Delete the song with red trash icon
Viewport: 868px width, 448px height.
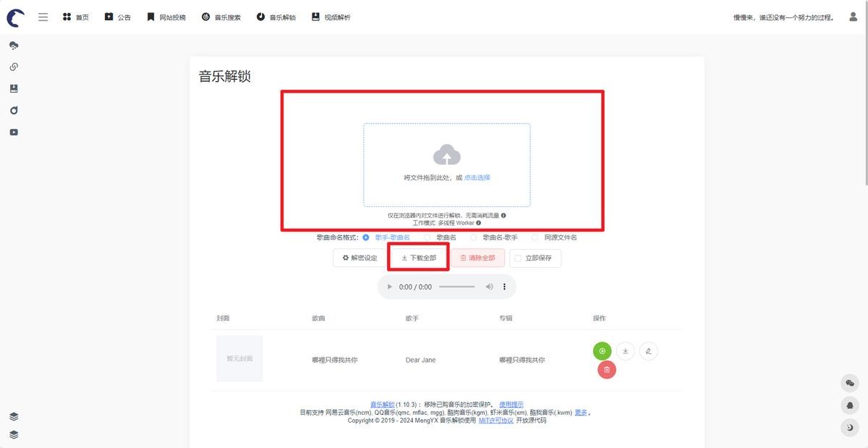(x=607, y=370)
